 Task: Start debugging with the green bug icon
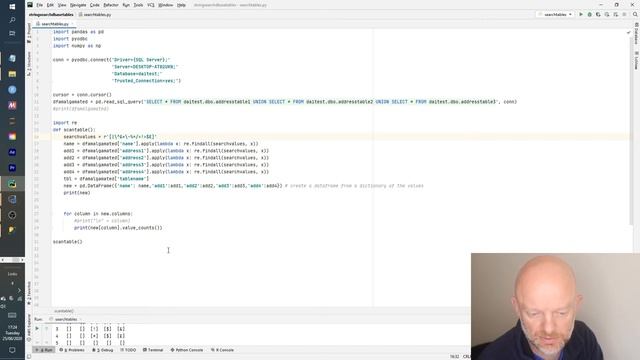(589, 14)
